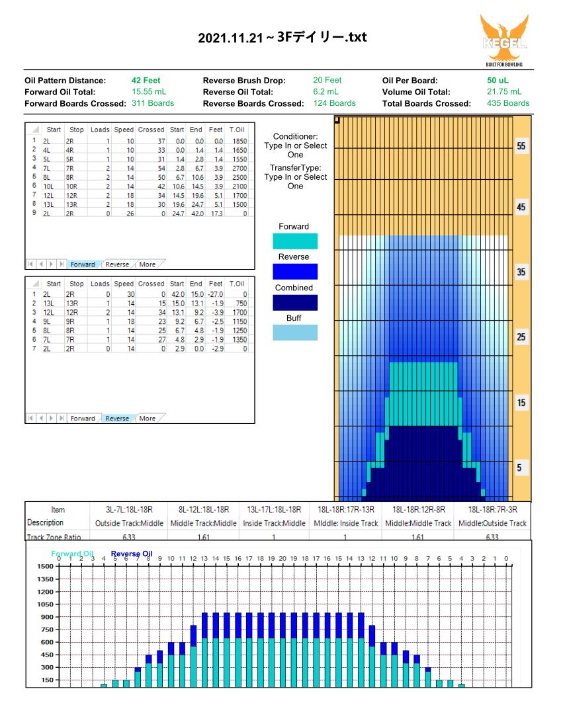Open Reverse tab in bottom loads table
Screen dimensions: 563x728
[x=117, y=419]
